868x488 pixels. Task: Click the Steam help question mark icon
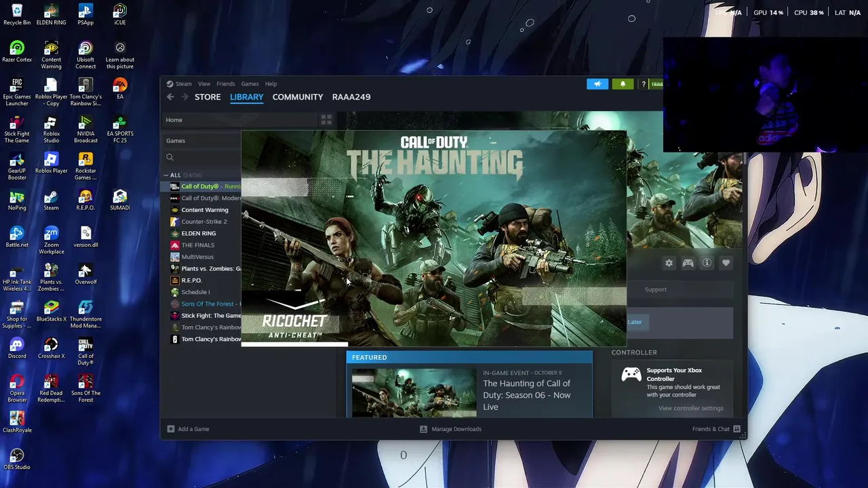coord(644,84)
